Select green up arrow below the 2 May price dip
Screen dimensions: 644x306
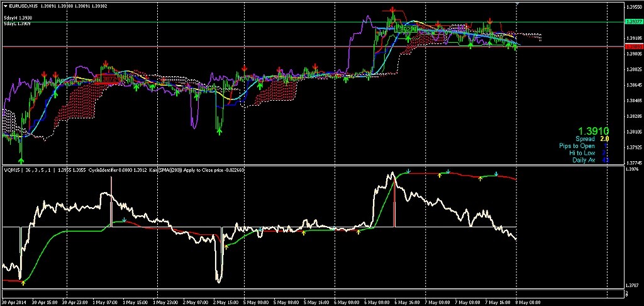[x=219, y=131]
